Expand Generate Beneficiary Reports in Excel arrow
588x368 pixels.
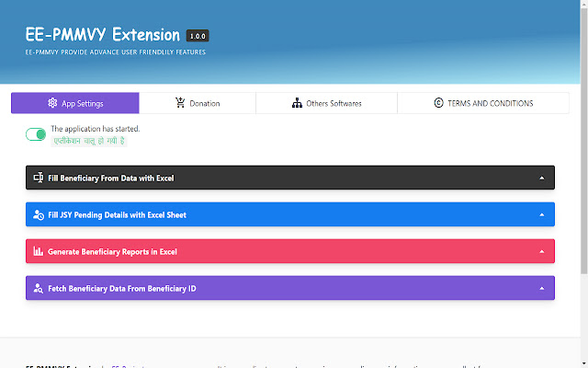pyautogui.click(x=541, y=251)
